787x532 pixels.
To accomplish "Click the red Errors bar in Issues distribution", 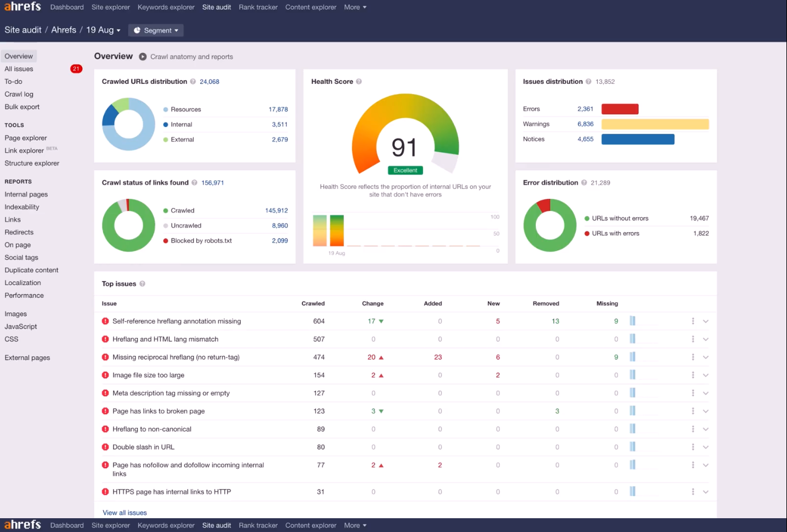I will (x=620, y=109).
